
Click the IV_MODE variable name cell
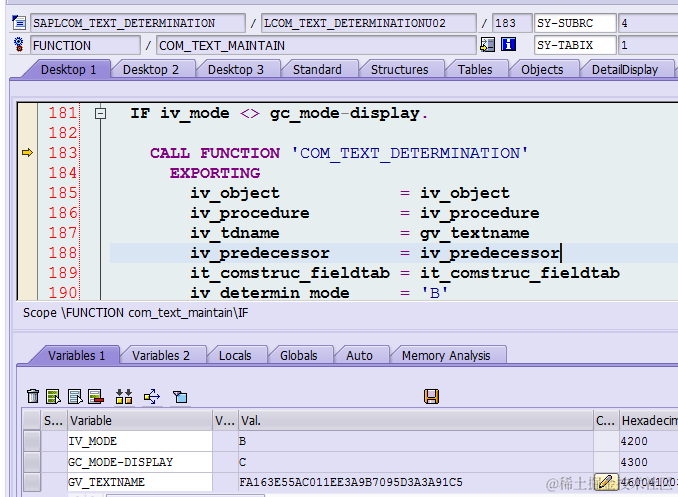pyautogui.click(x=140, y=441)
